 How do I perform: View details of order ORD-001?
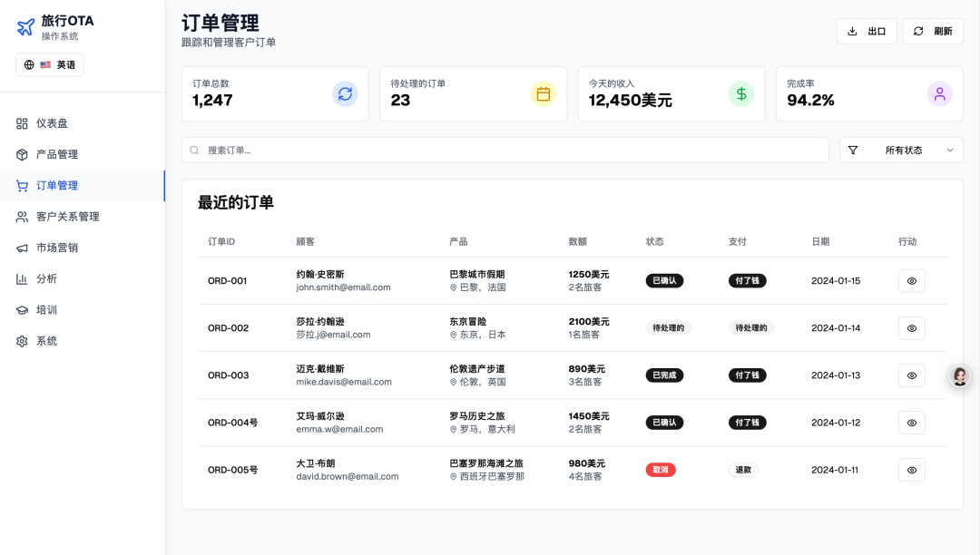911,281
